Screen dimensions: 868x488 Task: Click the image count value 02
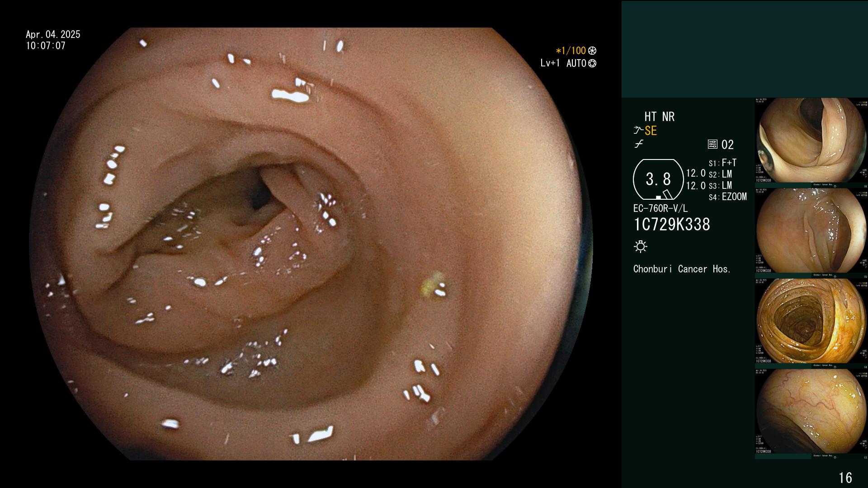click(x=727, y=145)
